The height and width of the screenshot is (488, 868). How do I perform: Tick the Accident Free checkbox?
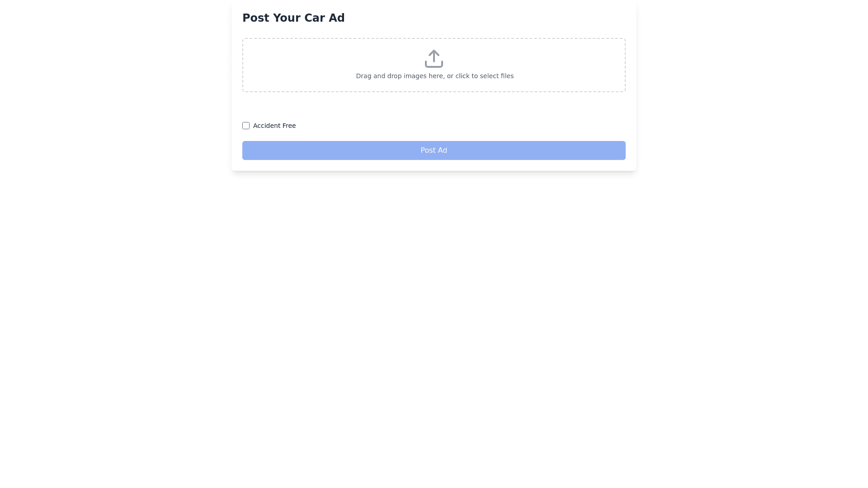[246, 126]
